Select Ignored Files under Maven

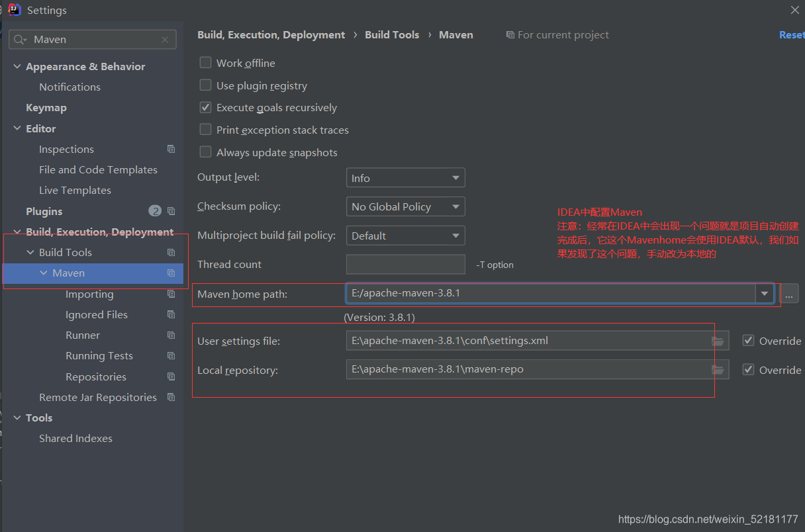point(97,315)
